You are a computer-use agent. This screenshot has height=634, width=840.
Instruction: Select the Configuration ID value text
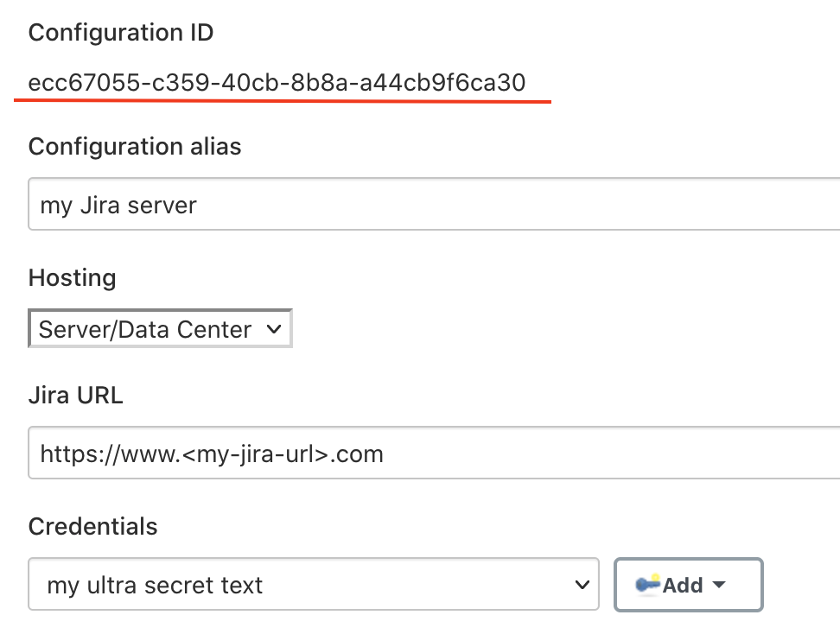(277, 82)
